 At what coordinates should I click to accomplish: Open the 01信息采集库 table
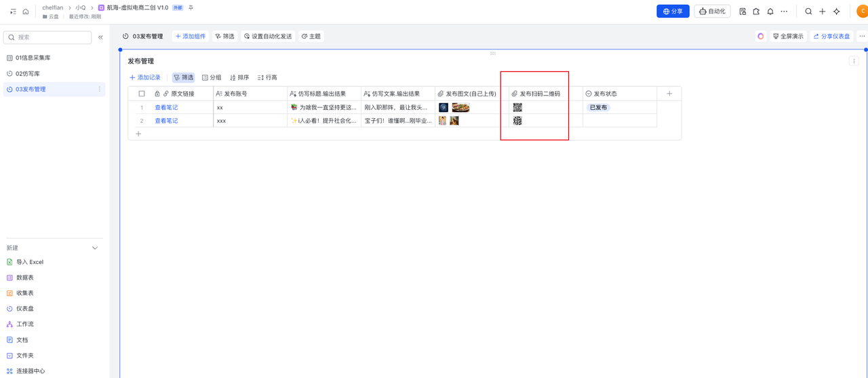pos(54,58)
